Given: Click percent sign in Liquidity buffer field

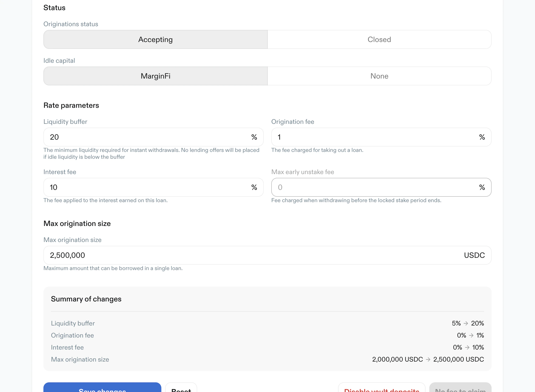Looking at the screenshot, I should (254, 137).
